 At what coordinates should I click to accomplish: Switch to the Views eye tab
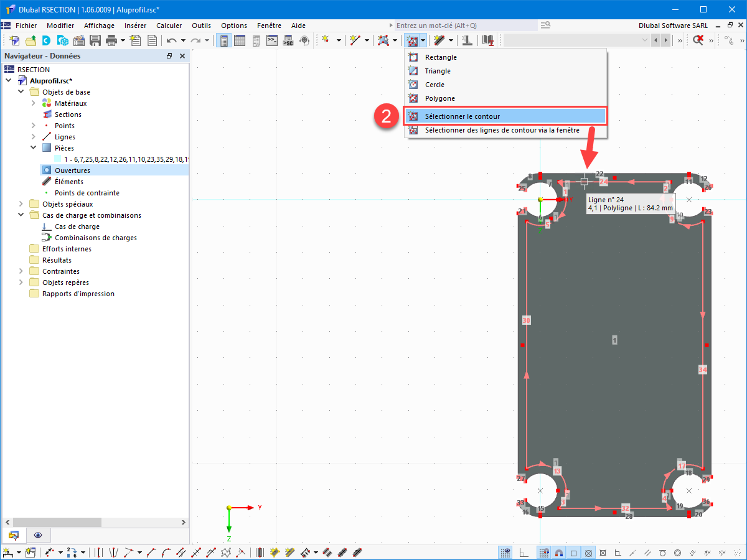[x=38, y=535]
